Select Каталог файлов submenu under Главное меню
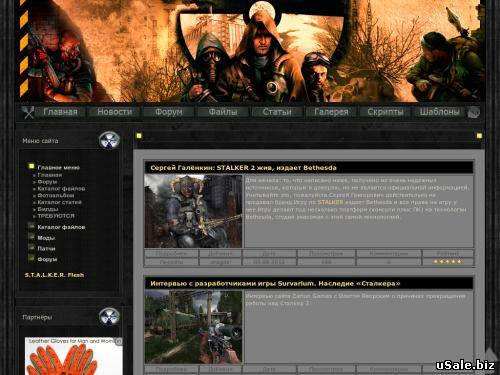Image resolution: width=500 pixels, height=375 pixels. [x=61, y=189]
